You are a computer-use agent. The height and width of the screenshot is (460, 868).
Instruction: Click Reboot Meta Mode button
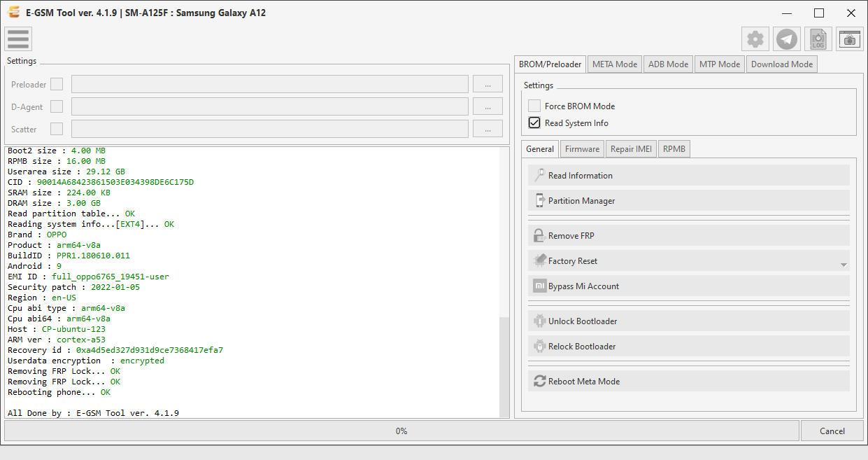689,381
